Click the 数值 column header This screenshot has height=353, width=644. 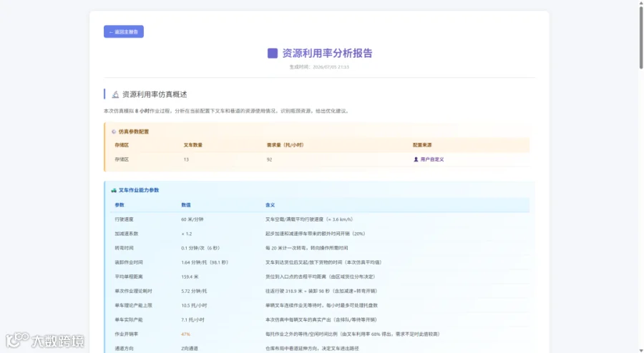[186, 205]
